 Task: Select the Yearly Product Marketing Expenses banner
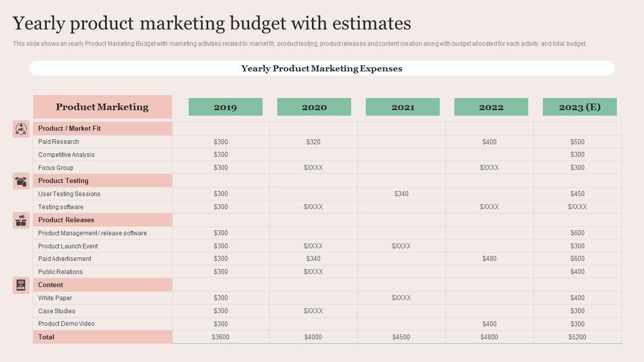[322, 68]
